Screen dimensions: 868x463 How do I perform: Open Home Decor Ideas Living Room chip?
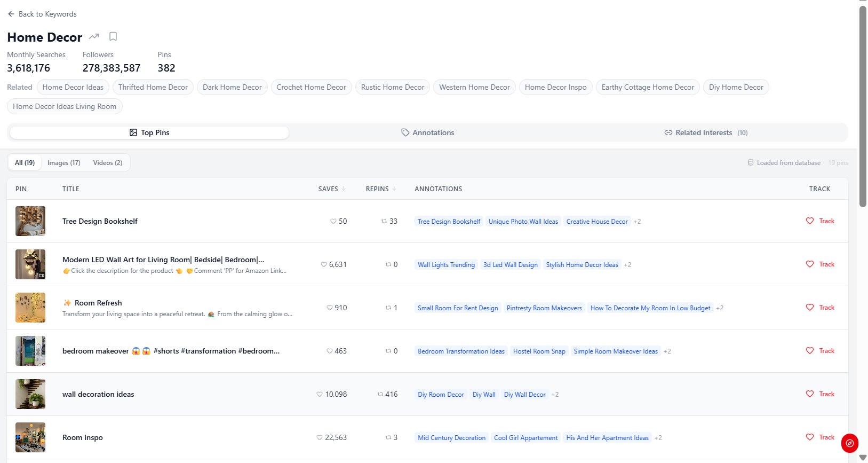[x=65, y=107]
